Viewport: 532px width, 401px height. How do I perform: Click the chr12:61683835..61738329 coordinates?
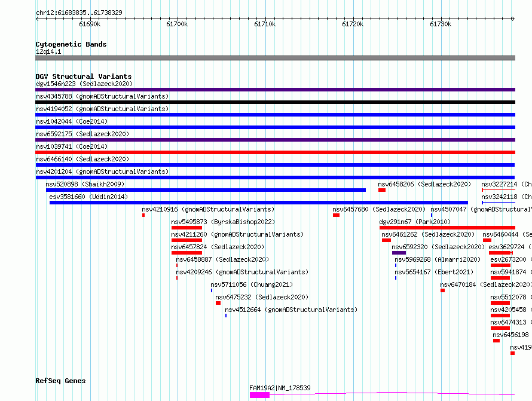(79, 13)
